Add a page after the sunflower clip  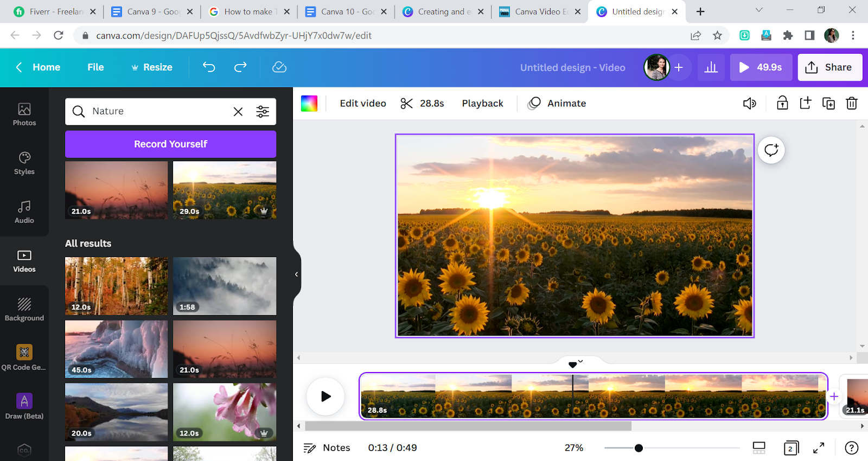[x=834, y=396]
